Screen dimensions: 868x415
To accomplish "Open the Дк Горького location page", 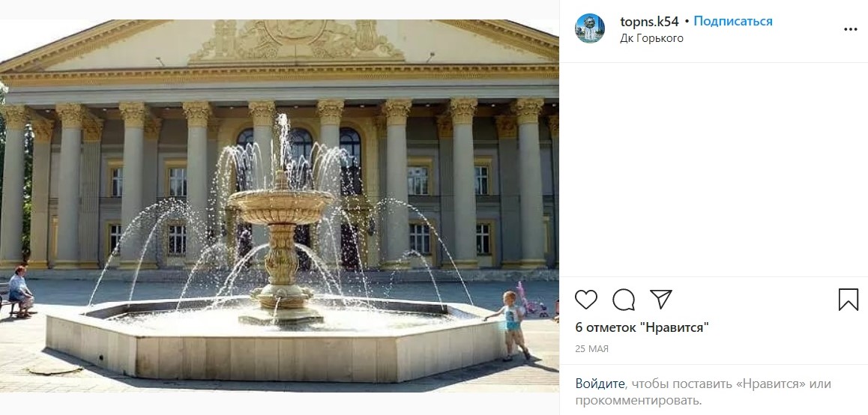I will (651, 38).
